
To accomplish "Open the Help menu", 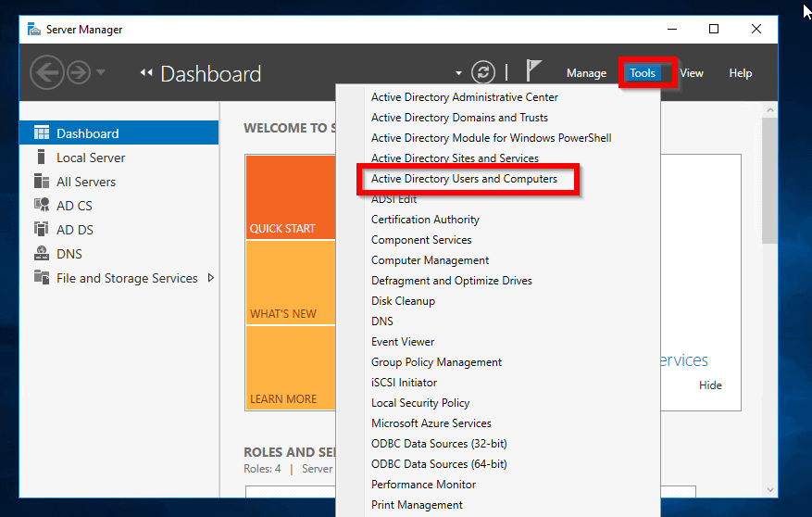I will click(x=740, y=73).
